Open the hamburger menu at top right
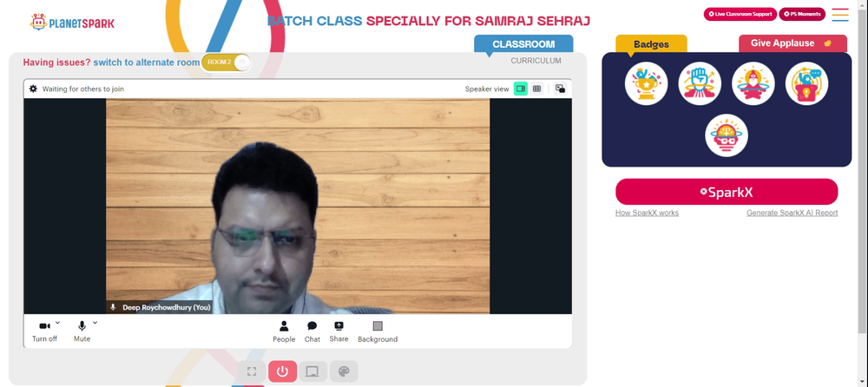Image resolution: width=868 pixels, height=387 pixels. pos(839,15)
